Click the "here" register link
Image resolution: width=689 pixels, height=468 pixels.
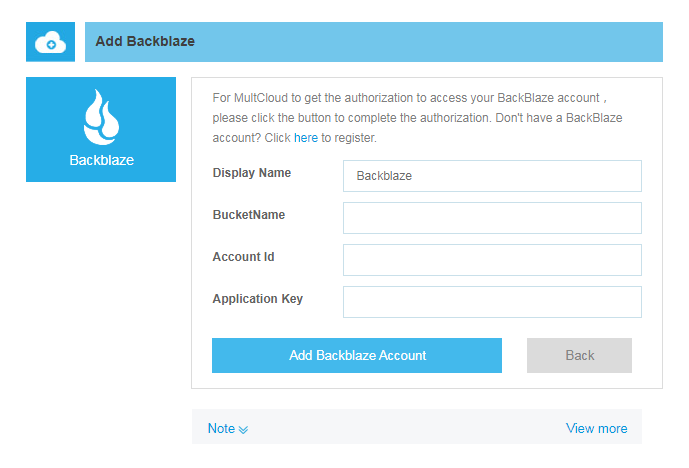(305, 137)
